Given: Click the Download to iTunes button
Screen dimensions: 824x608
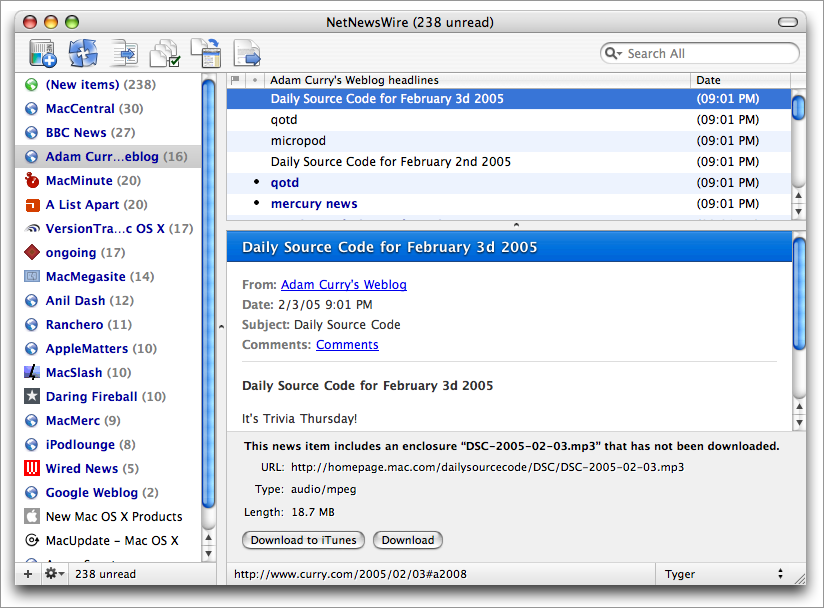Looking at the screenshot, I should [303, 540].
